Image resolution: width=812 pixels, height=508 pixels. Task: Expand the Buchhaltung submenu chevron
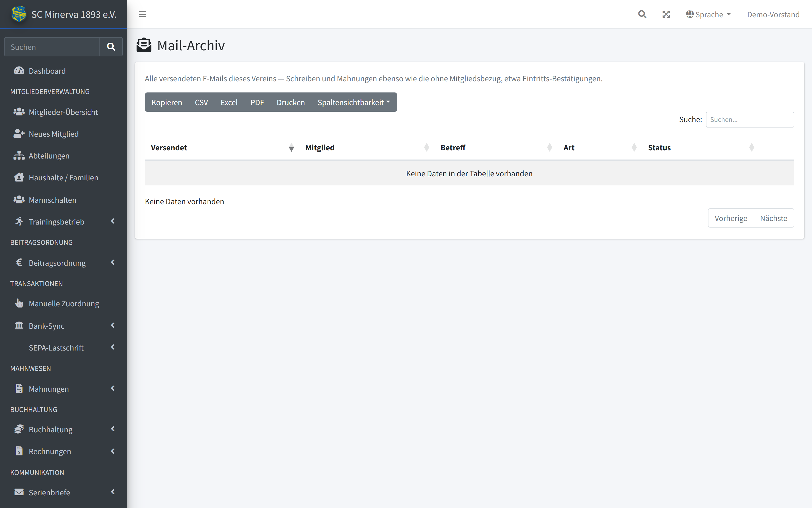113,429
